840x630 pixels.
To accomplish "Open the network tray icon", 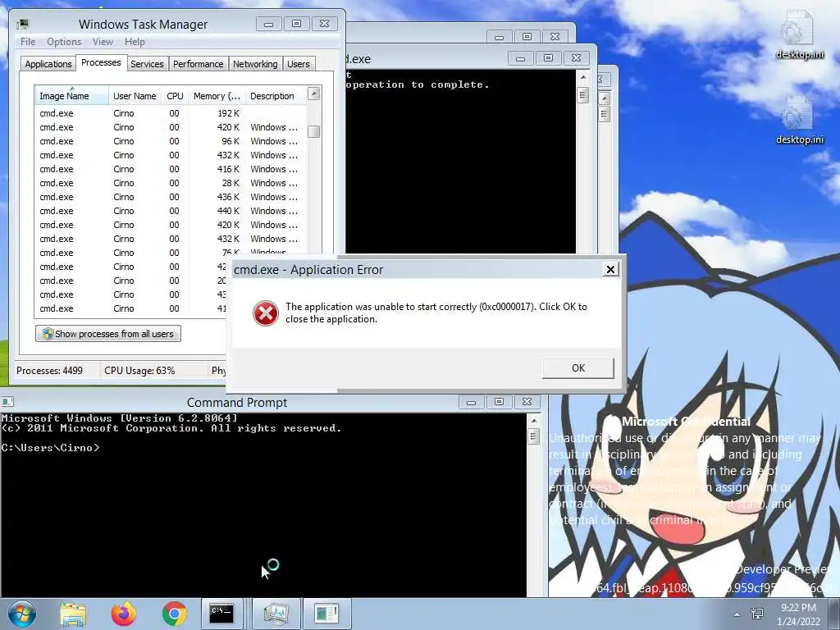I will 757,614.
